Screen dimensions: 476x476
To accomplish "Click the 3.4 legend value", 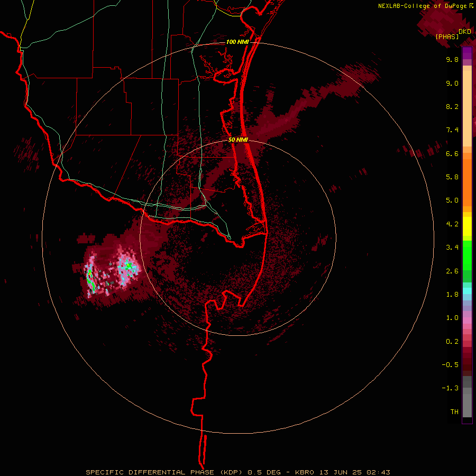I will tap(452, 248).
